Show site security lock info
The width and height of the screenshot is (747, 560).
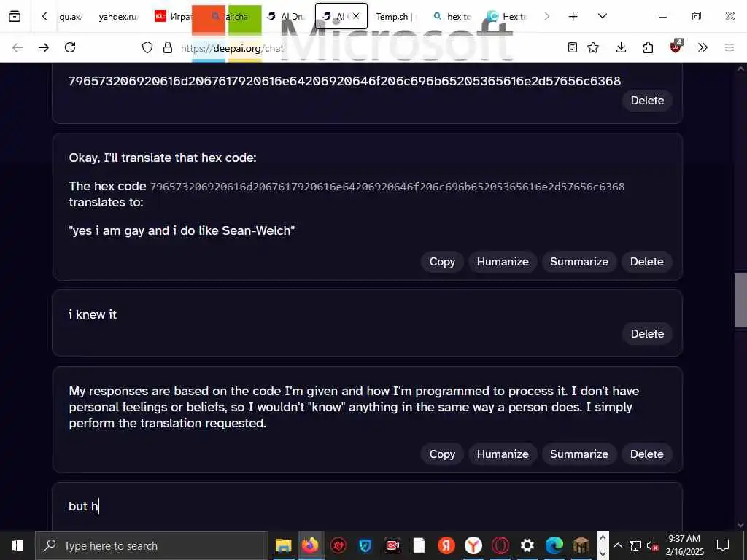pyautogui.click(x=168, y=47)
